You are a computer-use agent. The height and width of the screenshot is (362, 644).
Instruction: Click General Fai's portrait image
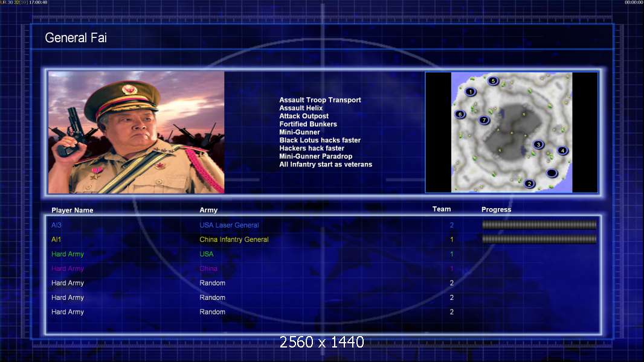pyautogui.click(x=137, y=132)
